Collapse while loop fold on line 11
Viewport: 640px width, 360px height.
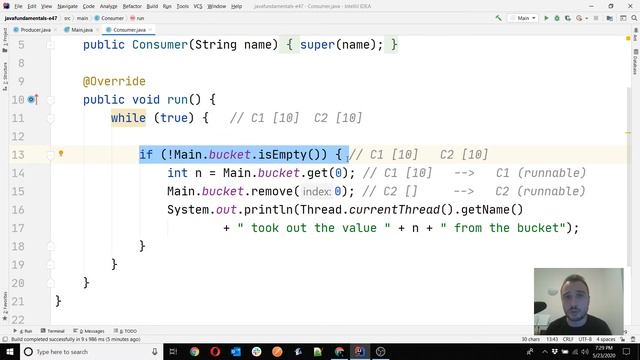[x=51, y=118]
